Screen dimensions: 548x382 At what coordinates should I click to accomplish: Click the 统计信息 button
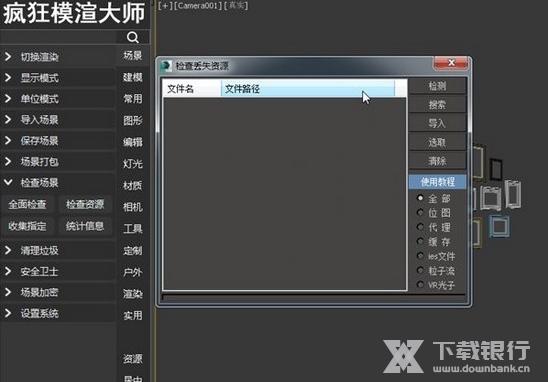85,226
